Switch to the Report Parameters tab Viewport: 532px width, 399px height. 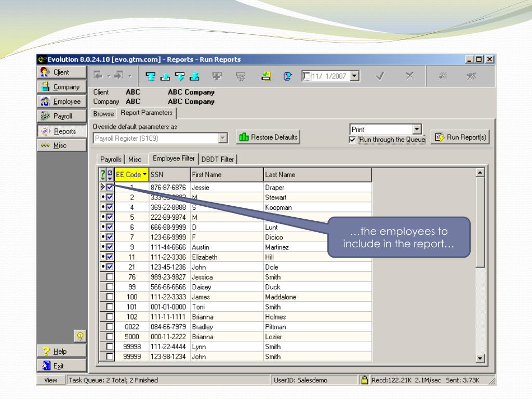147,113
